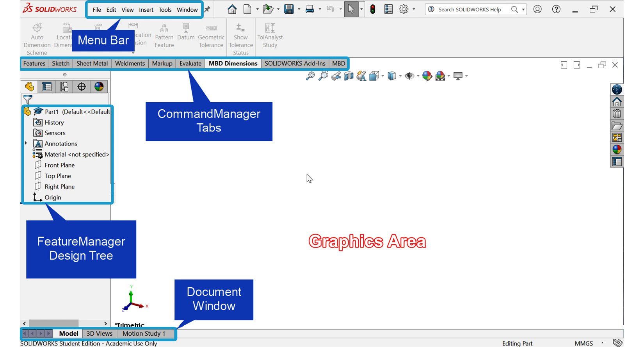The width and height of the screenshot is (644, 347).
Task: Open Custom Properties task pane
Action: pyautogui.click(x=617, y=162)
